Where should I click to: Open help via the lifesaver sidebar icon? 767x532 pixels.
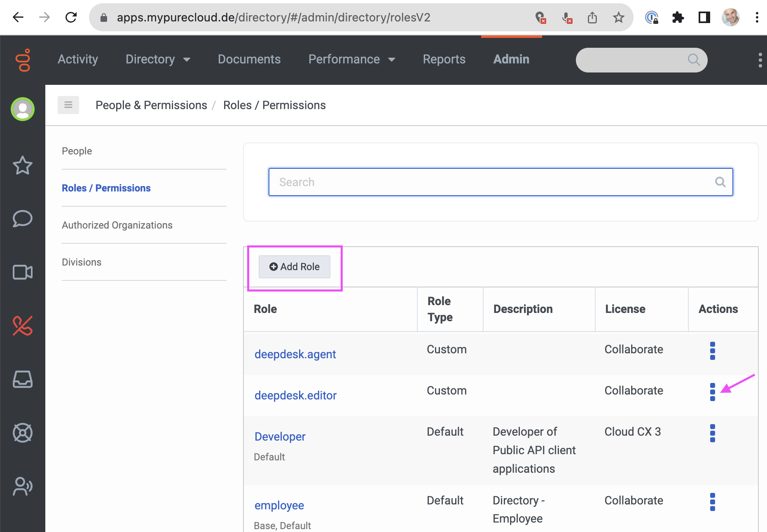[23, 433]
